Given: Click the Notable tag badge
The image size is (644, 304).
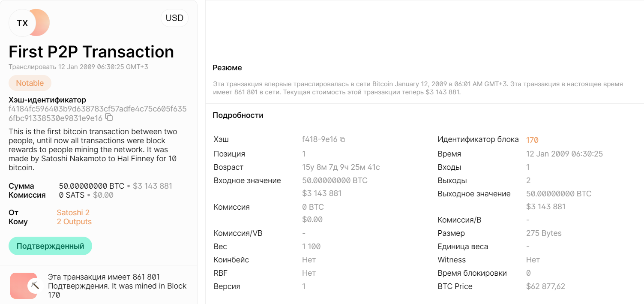Looking at the screenshot, I should pyautogui.click(x=30, y=83).
